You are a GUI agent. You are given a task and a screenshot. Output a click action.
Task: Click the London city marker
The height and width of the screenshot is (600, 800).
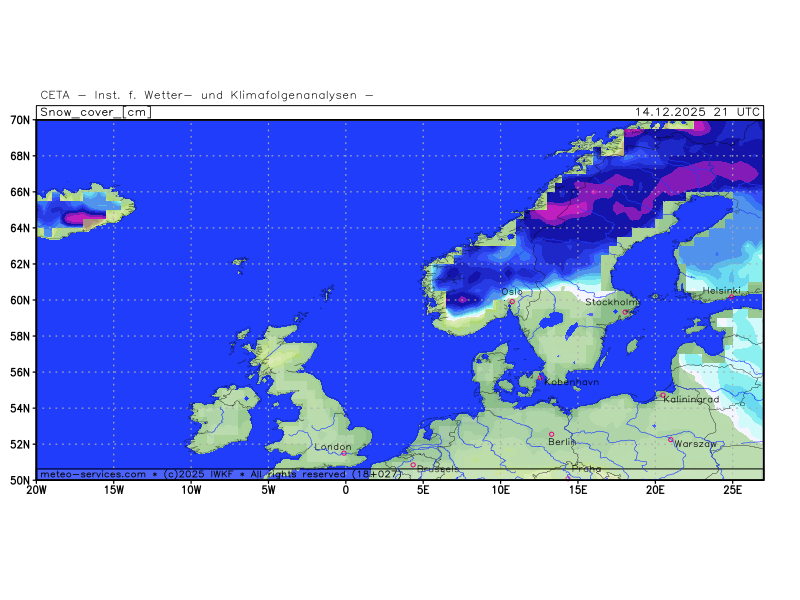(x=343, y=453)
